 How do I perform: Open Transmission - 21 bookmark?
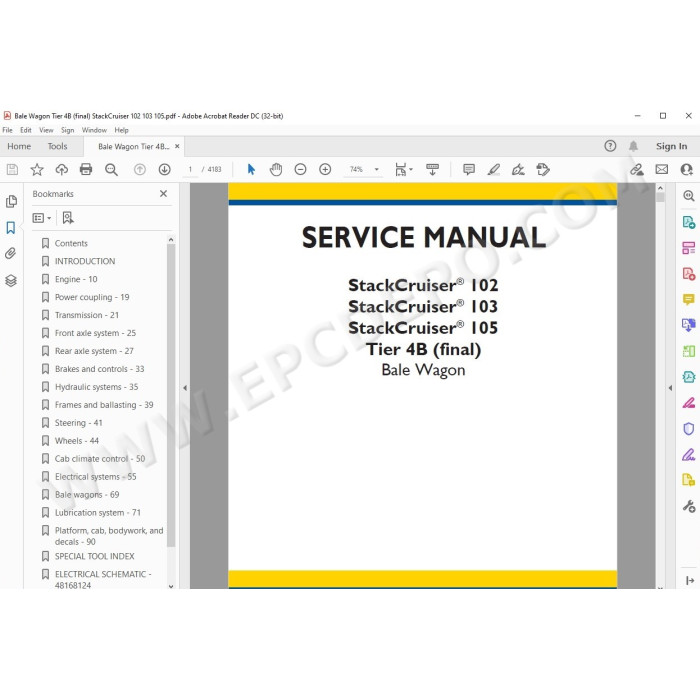pyautogui.click(x=87, y=315)
